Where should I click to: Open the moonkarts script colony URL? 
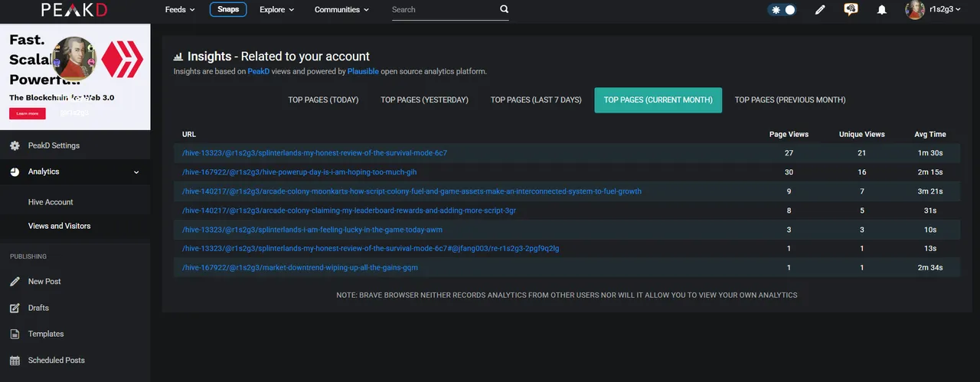click(412, 191)
